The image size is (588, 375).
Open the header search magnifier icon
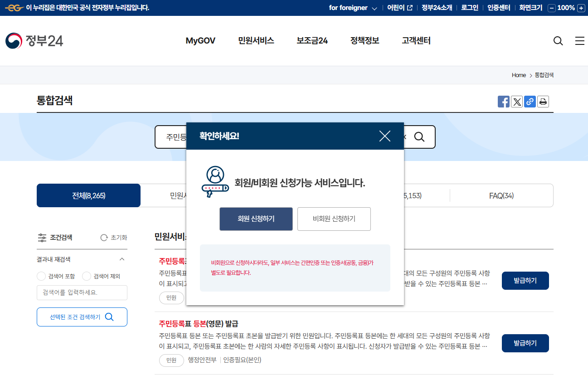tap(558, 41)
